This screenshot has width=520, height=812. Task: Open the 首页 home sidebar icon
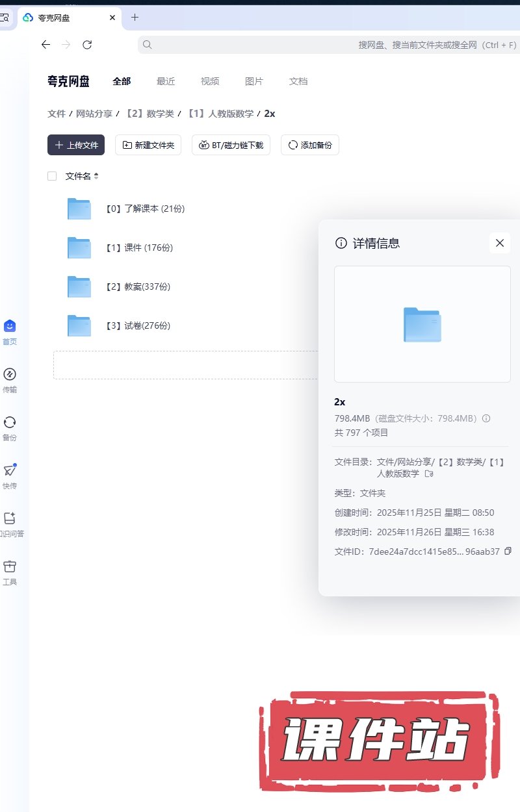[x=9, y=326]
